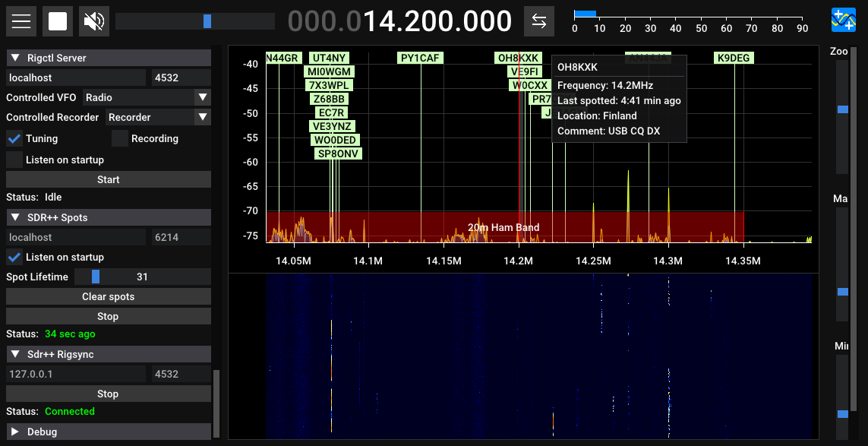Select the PY1CAF spot label
868x446 pixels.
pyautogui.click(x=421, y=59)
